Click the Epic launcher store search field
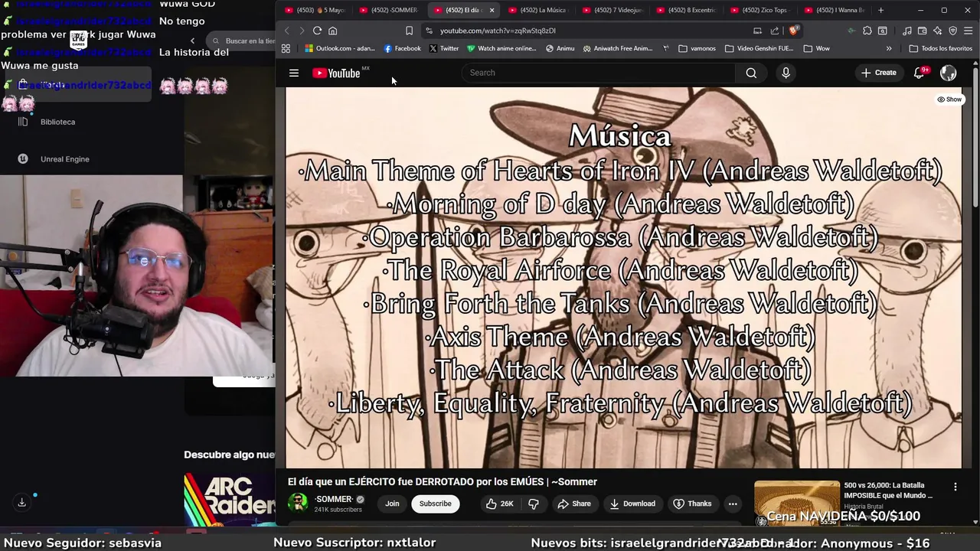 [241, 41]
